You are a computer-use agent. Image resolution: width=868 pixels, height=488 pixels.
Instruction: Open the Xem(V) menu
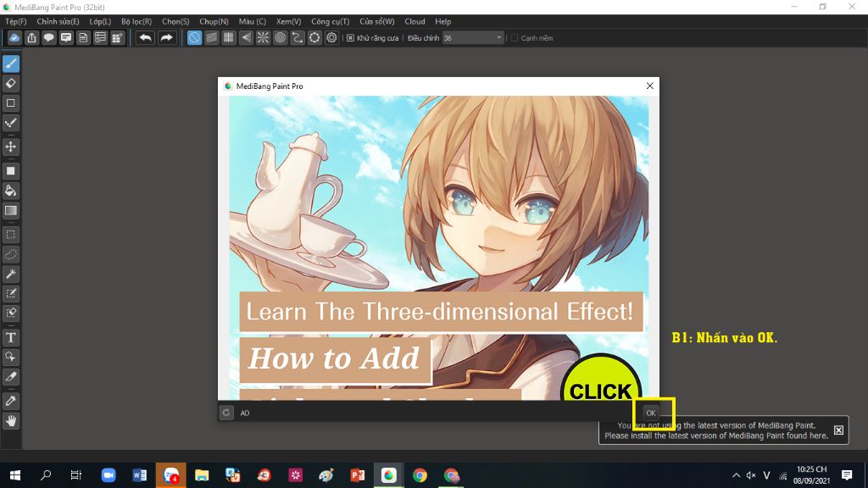click(x=288, y=21)
